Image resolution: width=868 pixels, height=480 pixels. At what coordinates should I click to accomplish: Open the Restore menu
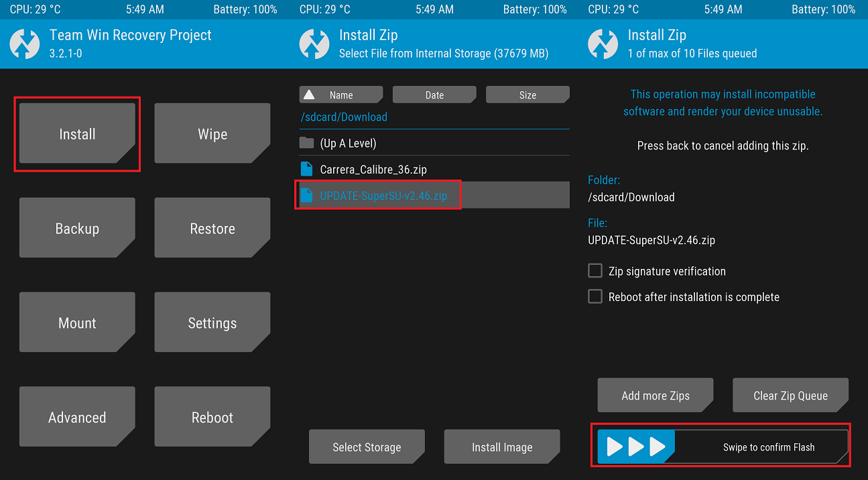[212, 228]
